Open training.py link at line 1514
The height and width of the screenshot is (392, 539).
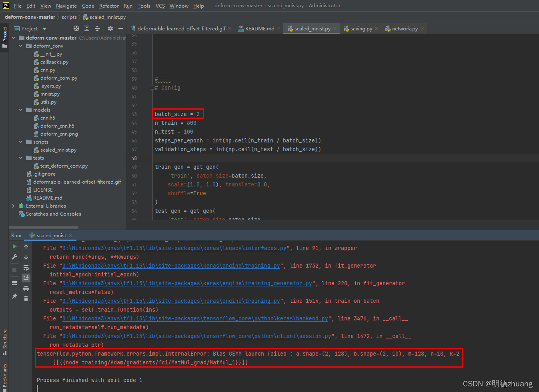point(171,301)
